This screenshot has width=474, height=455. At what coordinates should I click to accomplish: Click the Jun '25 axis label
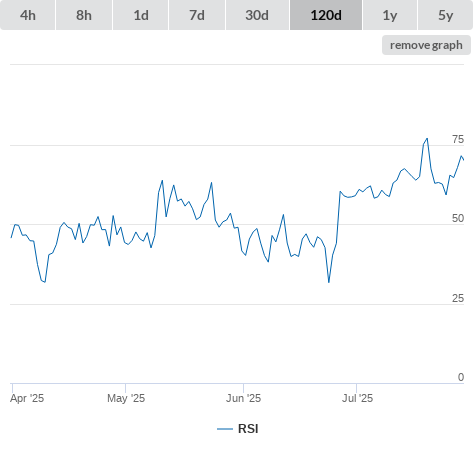coord(243,398)
